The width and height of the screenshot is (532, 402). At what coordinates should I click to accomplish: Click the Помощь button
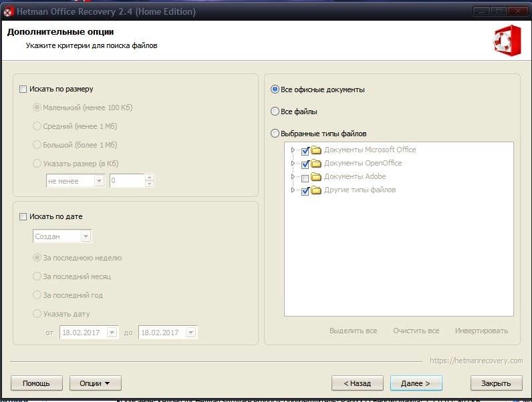pos(37,383)
